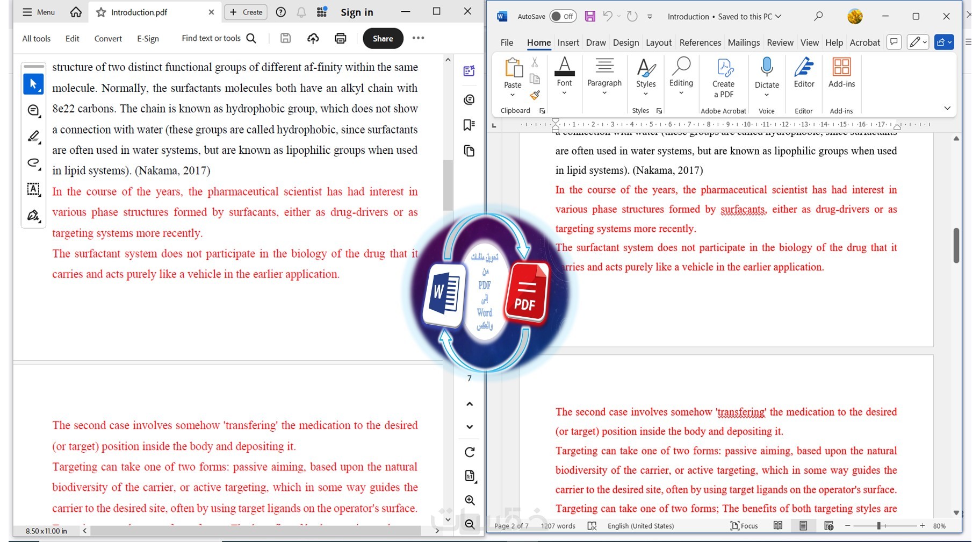
Task: Open the Word Review tab
Action: pyautogui.click(x=780, y=42)
